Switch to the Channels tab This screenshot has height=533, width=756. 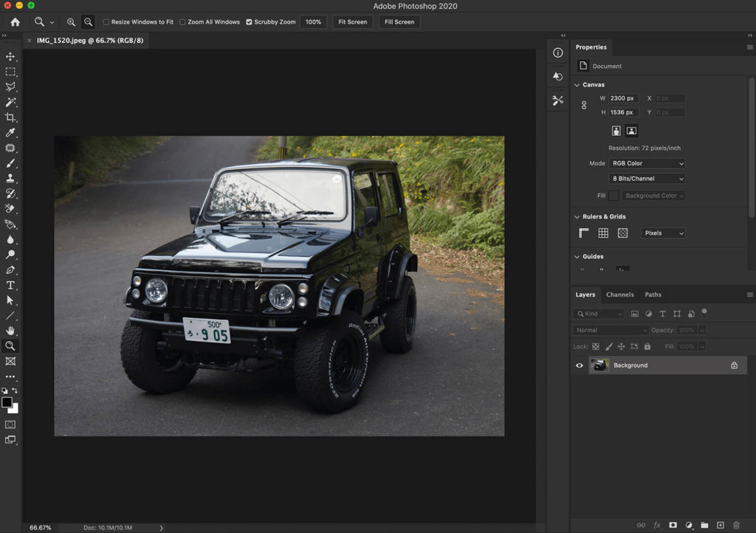click(620, 295)
